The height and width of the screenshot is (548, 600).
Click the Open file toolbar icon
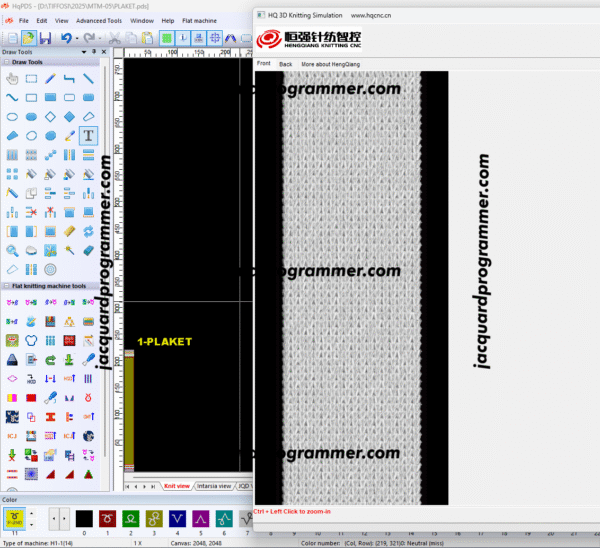27,38
